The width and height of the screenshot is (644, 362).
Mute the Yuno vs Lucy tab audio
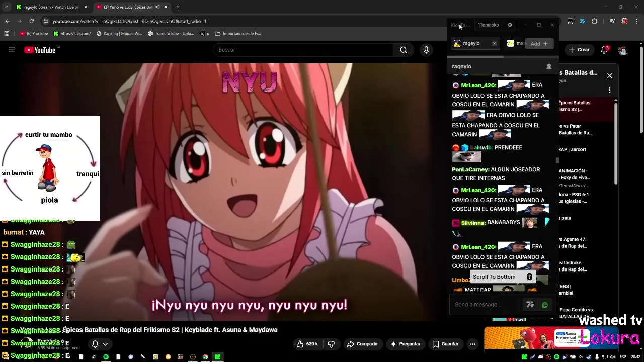click(x=157, y=7)
